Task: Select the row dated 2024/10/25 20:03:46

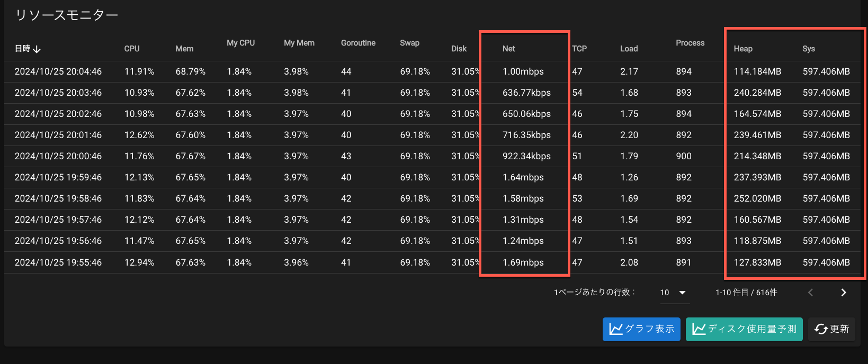Action: 432,93
